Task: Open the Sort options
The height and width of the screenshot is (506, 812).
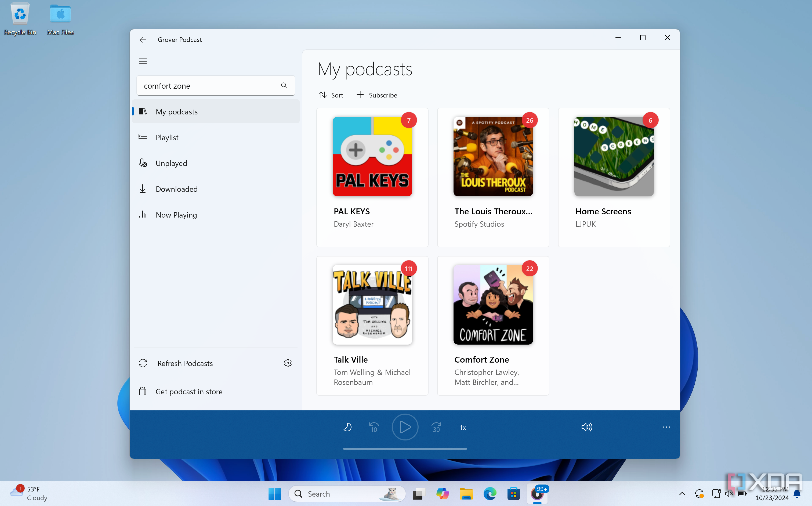Action: [x=331, y=95]
